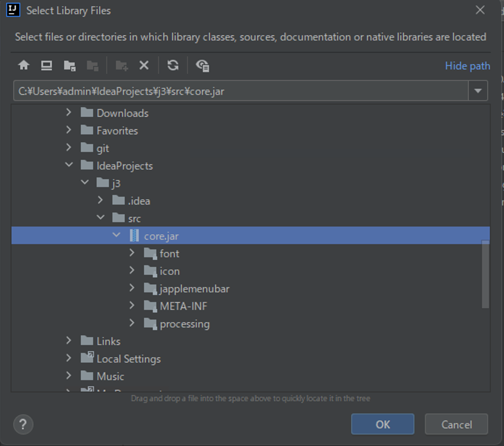Expand the japplemenubar folder
This screenshot has height=446, width=504.
pos(132,288)
